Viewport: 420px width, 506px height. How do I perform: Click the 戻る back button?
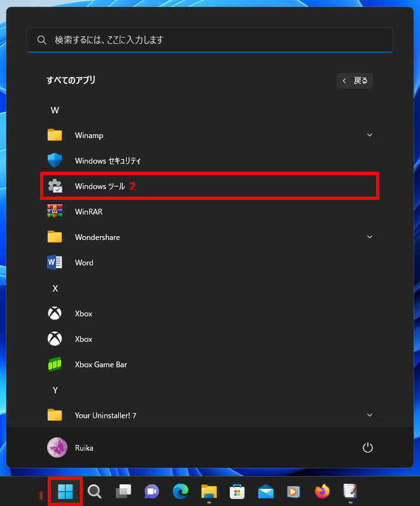(x=355, y=81)
